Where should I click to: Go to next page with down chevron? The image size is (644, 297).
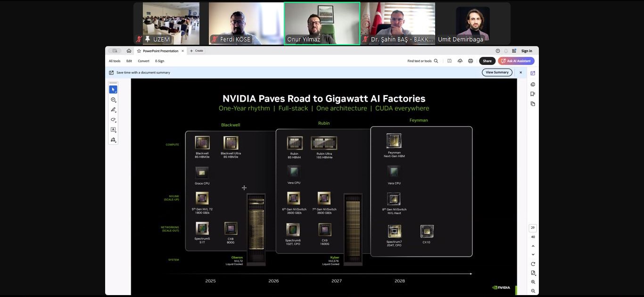point(533,255)
